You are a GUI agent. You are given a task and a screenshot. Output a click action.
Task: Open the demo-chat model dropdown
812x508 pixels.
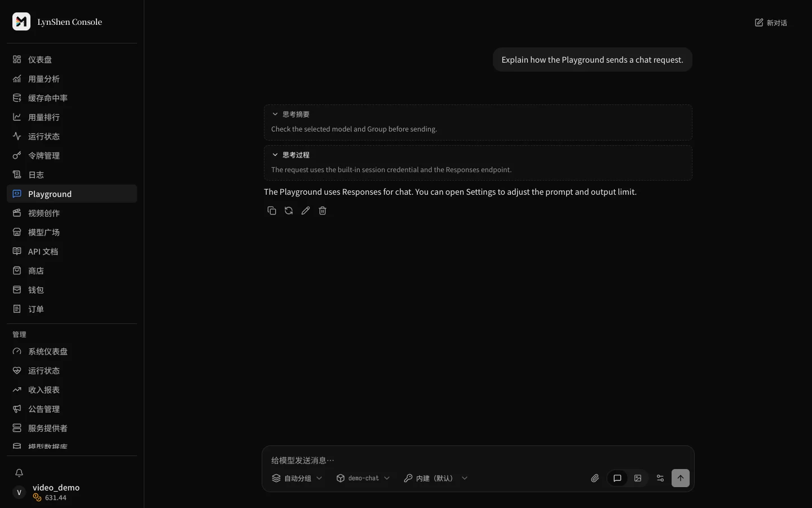point(363,478)
